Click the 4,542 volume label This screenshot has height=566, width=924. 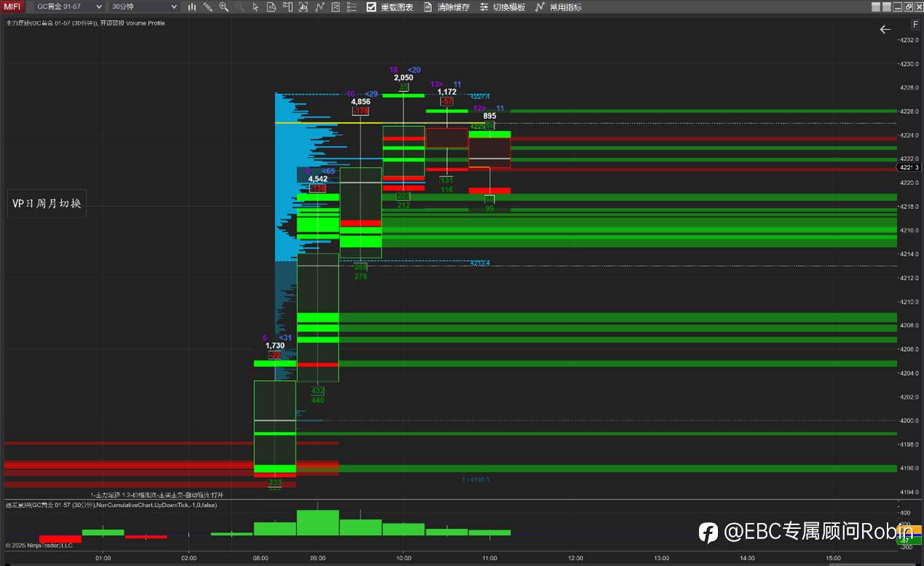click(317, 178)
